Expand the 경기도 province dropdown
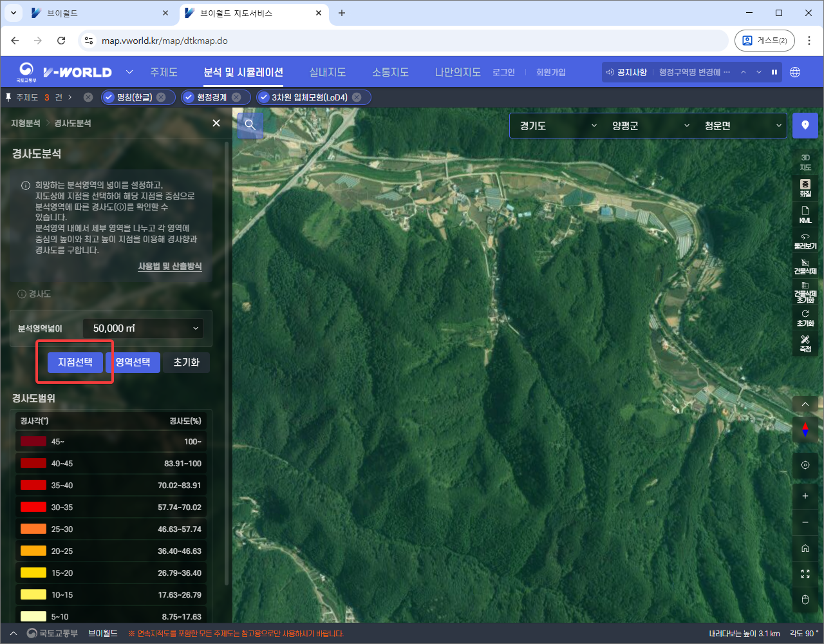The image size is (824, 644). [557, 126]
